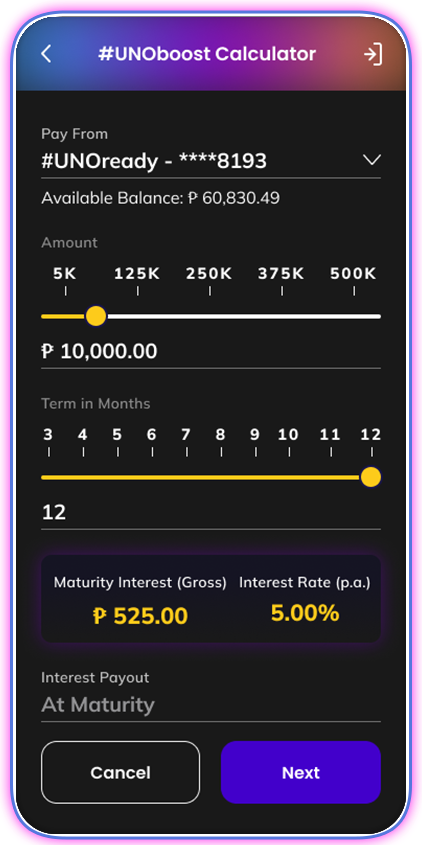This screenshot has height=845, width=422.
Task: Tap the back arrow icon
Action: [46, 54]
